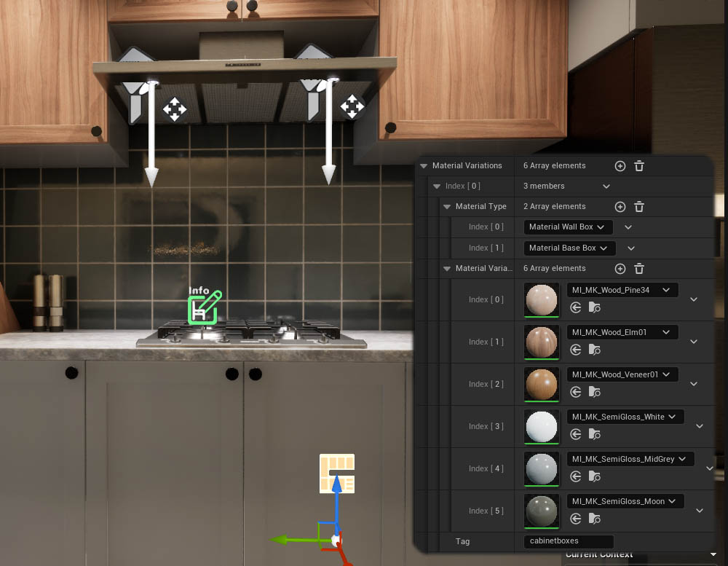Open element options for Material Base Box row
The image size is (728, 566).
631,248
